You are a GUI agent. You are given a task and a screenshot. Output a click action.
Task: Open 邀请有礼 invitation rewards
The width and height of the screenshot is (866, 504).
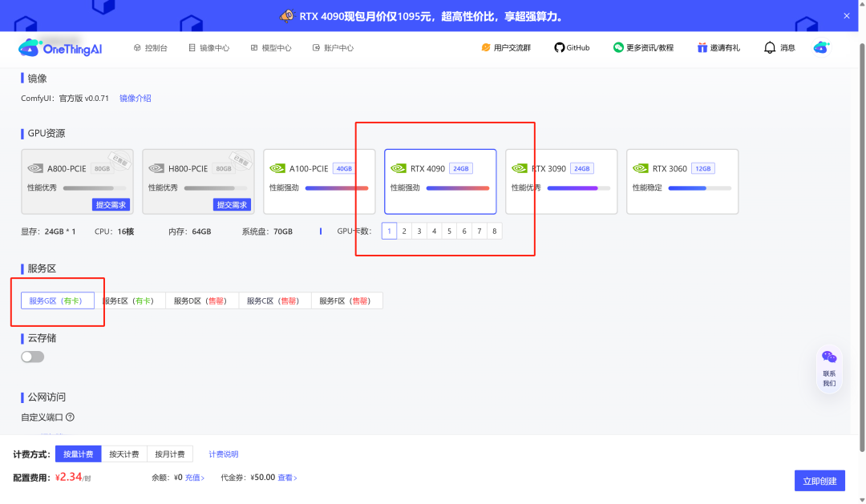(718, 48)
